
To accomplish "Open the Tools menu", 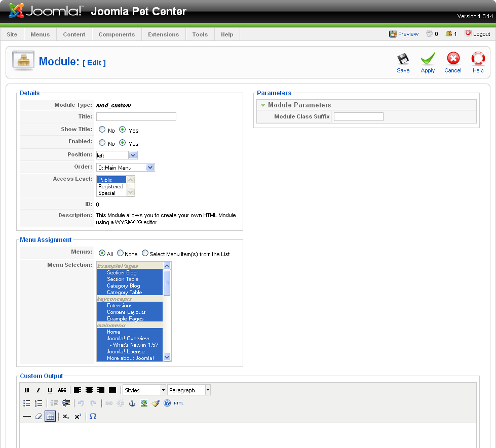I will click(x=200, y=34).
